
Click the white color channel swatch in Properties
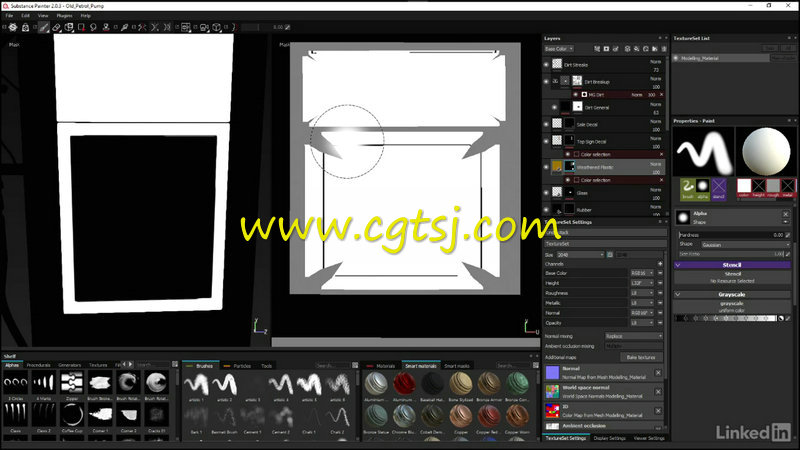(744, 185)
